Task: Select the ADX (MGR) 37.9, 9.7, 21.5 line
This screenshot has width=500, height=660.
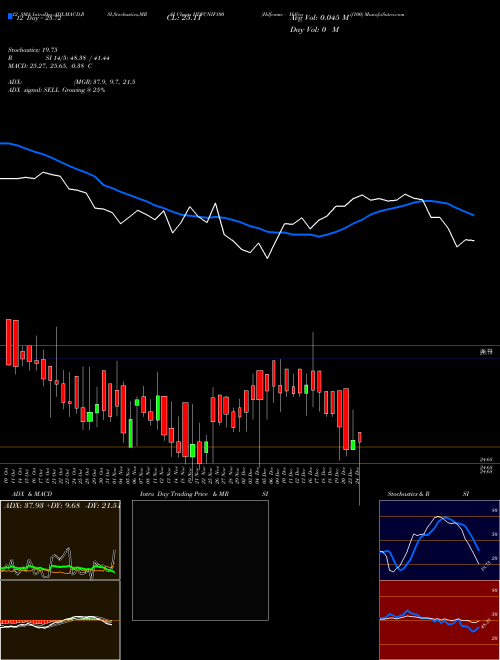Action: click(x=72, y=82)
